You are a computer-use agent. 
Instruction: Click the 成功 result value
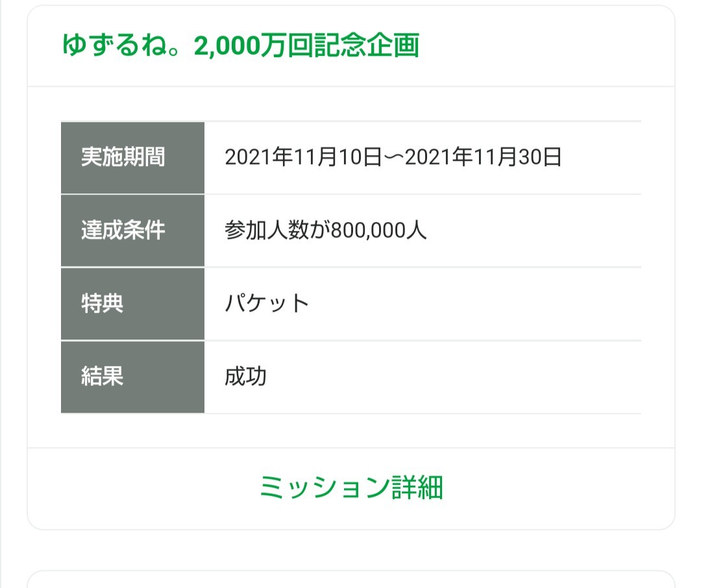tap(245, 377)
